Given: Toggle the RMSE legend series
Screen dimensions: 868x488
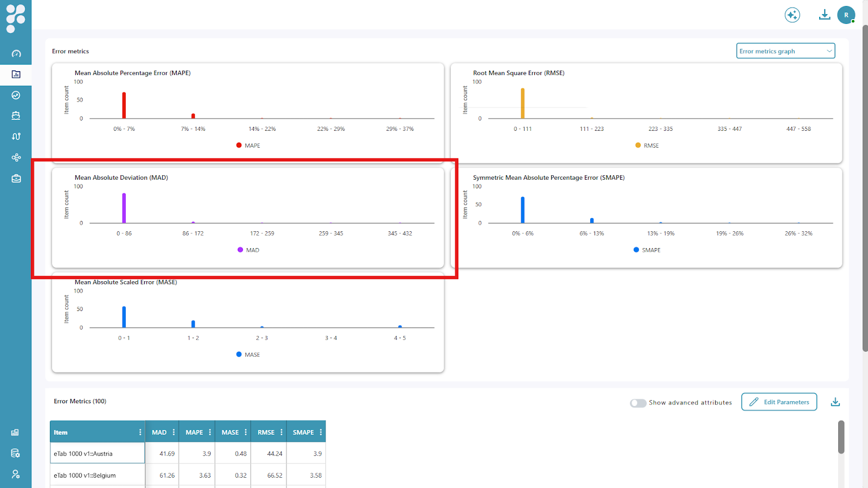Looking at the screenshot, I should coord(647,145).
